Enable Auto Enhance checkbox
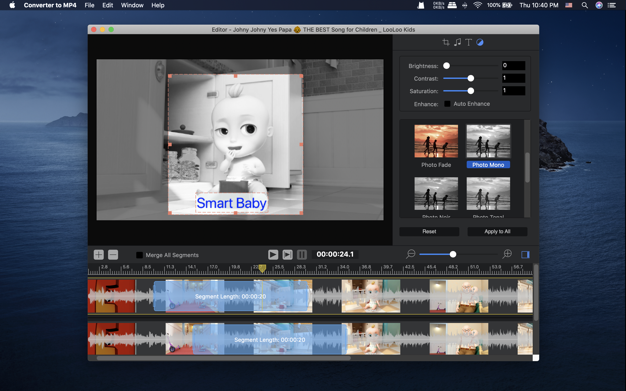Image resolution: width=626 pixels, height=391 pixels. click(x=447, y=104)
